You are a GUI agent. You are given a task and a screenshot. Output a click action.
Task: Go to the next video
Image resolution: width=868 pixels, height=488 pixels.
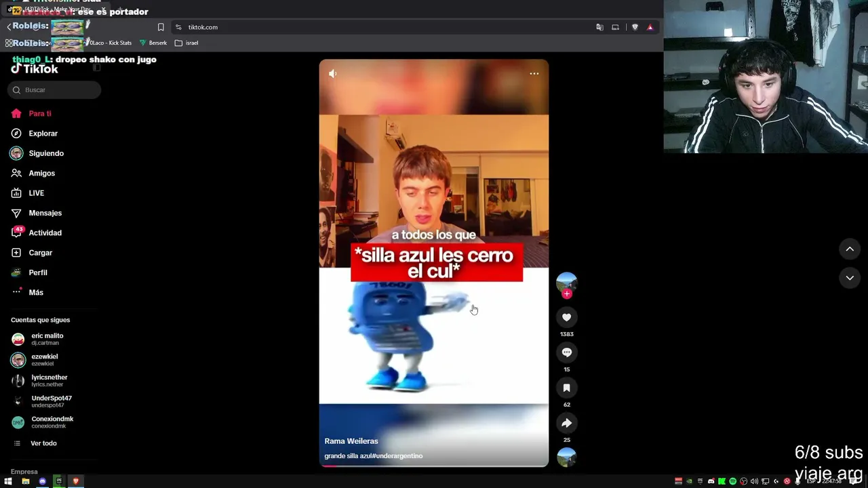[x=850, y=278]
